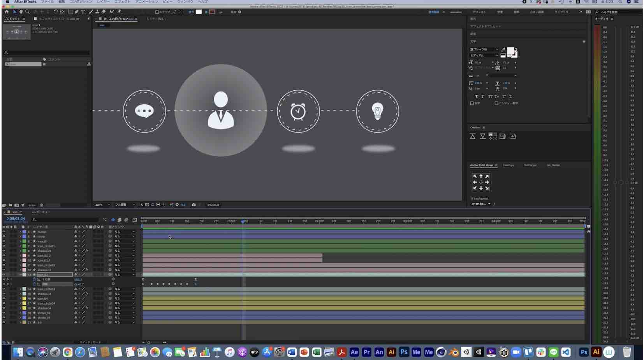
Task: Select the Clone Stamp tool
Action: tap(97, 12)
